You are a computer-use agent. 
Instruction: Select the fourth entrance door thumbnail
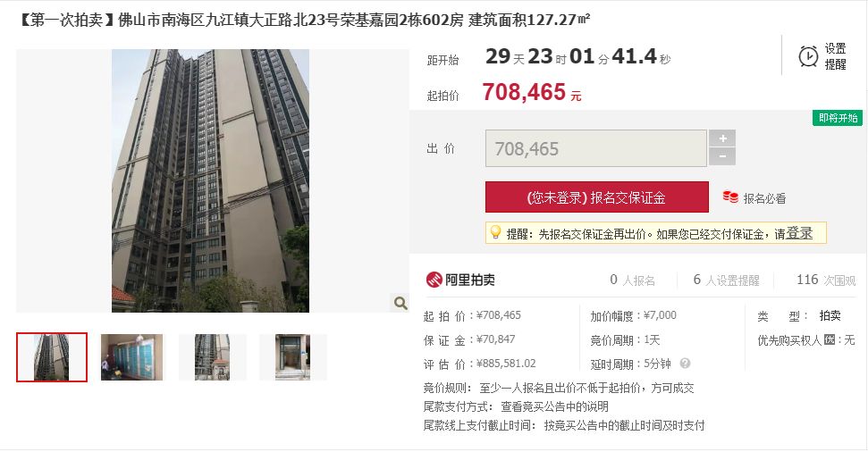click(x=293, y=356)
